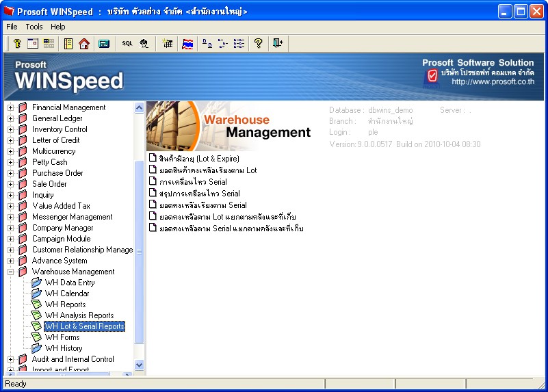Open the yellow notebook toolbar icon
548x392 pixels.
click(x=68, y=44)
